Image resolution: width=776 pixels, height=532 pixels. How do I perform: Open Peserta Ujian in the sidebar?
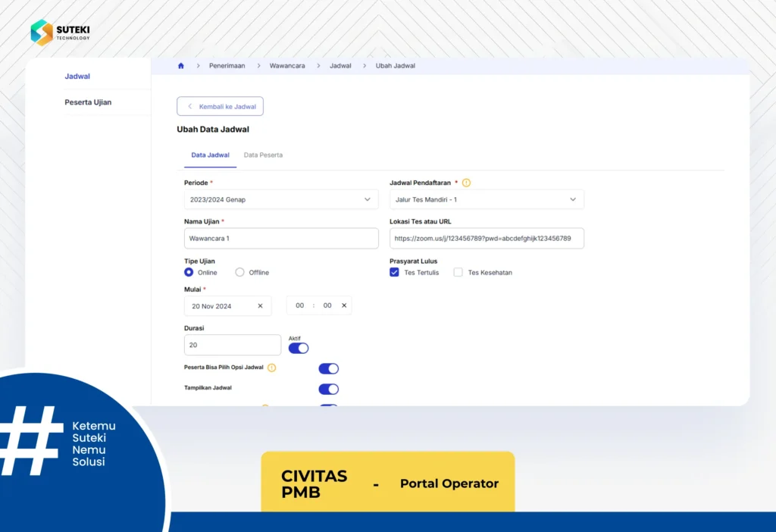coord(88,102)
